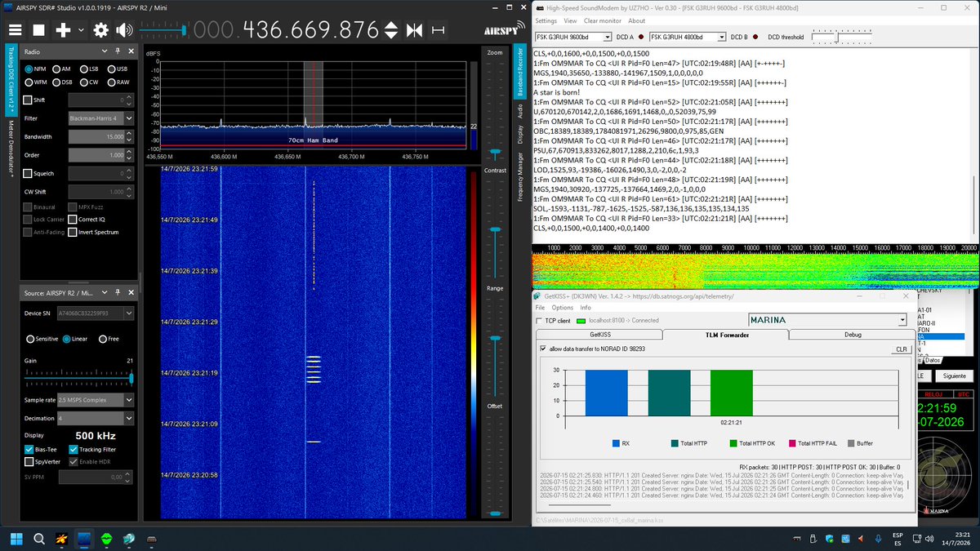Image resolution: width=980 pixels, height=551 pixels.
Task: Enable the Squelch checkbox
Action: coord(28,173)
